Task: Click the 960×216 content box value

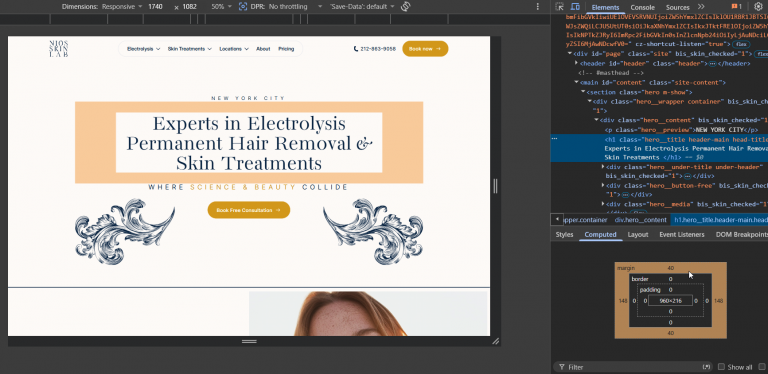Action: coord(670,301)
